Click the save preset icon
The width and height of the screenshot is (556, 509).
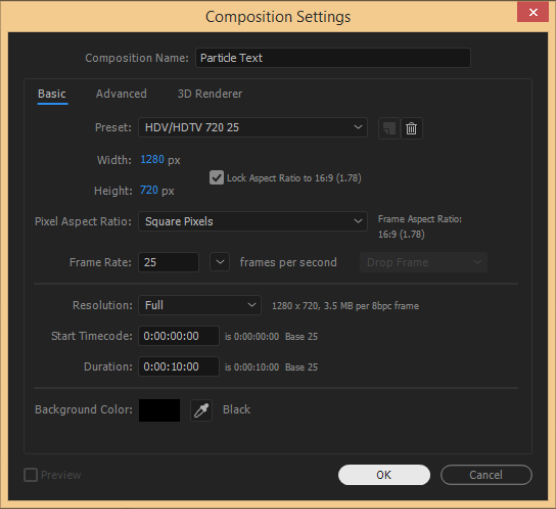pyautogui.click(x=389, y=128)
